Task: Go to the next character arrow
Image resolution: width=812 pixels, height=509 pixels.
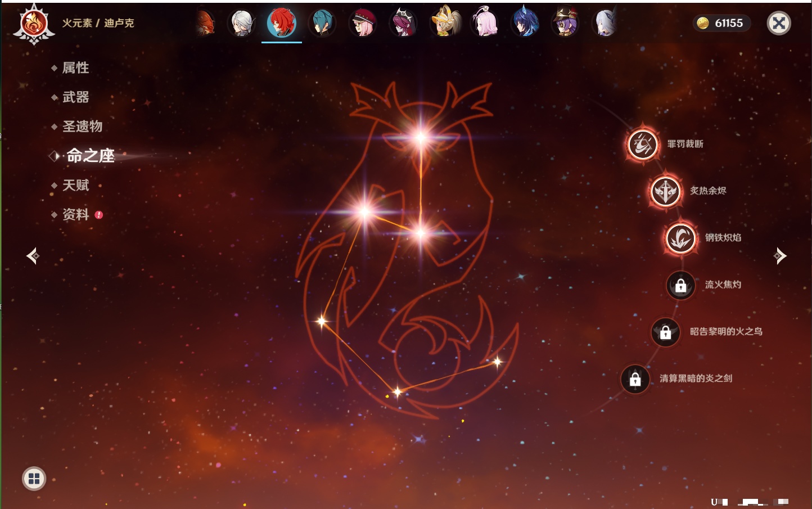Action: 780,256
